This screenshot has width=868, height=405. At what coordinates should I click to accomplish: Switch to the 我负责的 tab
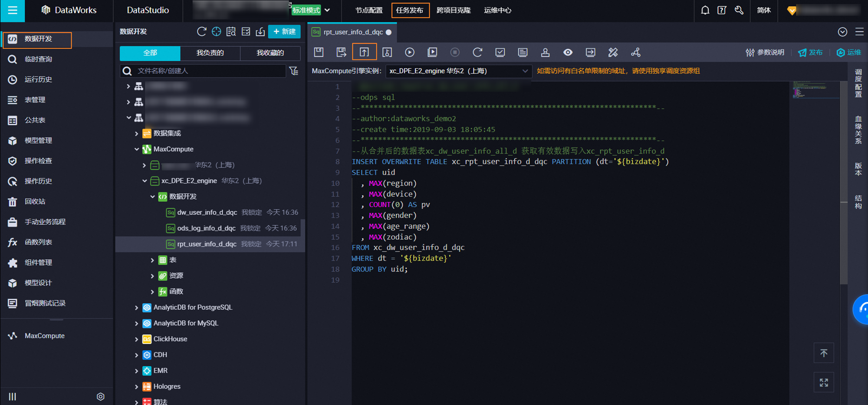[x=210, y=53]
